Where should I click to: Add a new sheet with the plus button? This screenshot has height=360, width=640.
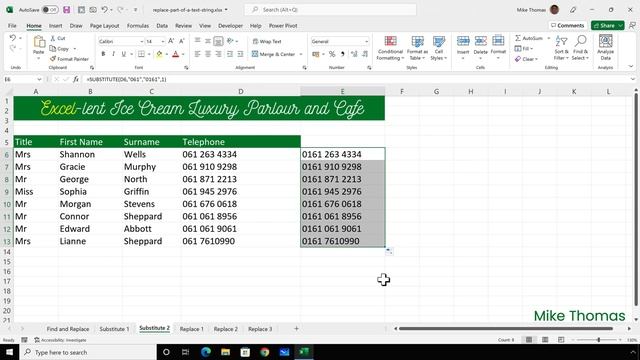click(296, 329)
